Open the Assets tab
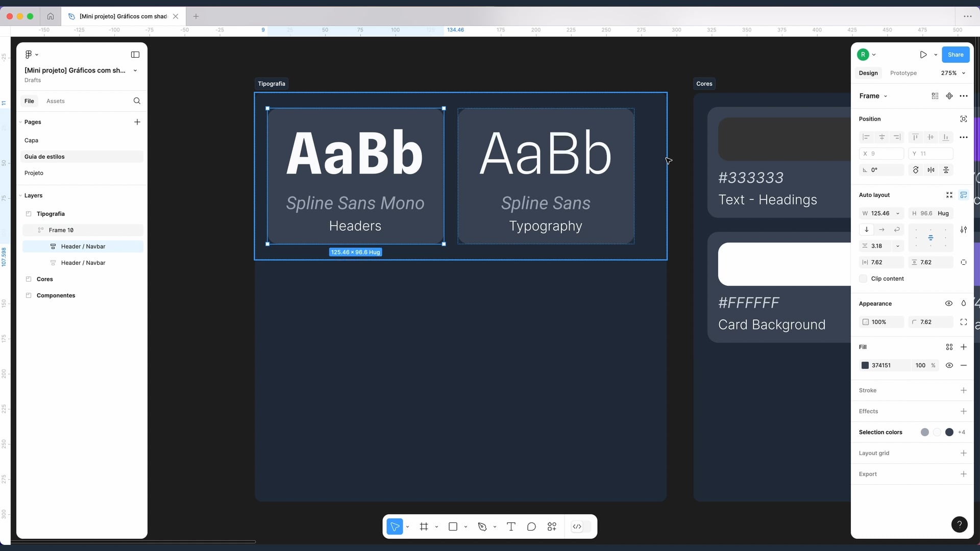The height and width of the screenshot is (551, 980). pos(55,101)
